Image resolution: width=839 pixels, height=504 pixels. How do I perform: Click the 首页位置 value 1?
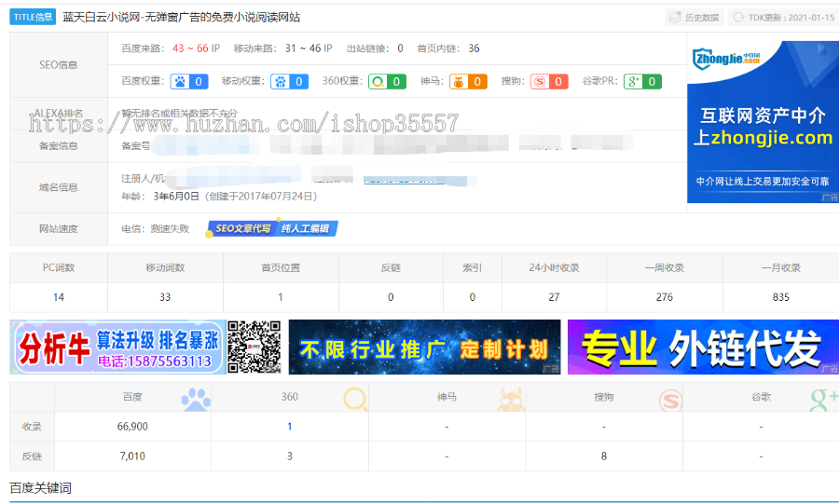(281, 297)
